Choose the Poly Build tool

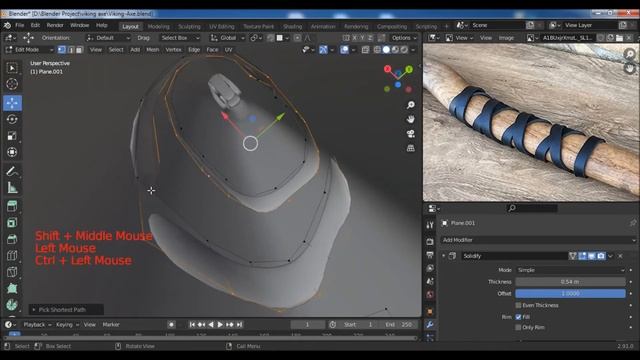(x=12, y=288)
